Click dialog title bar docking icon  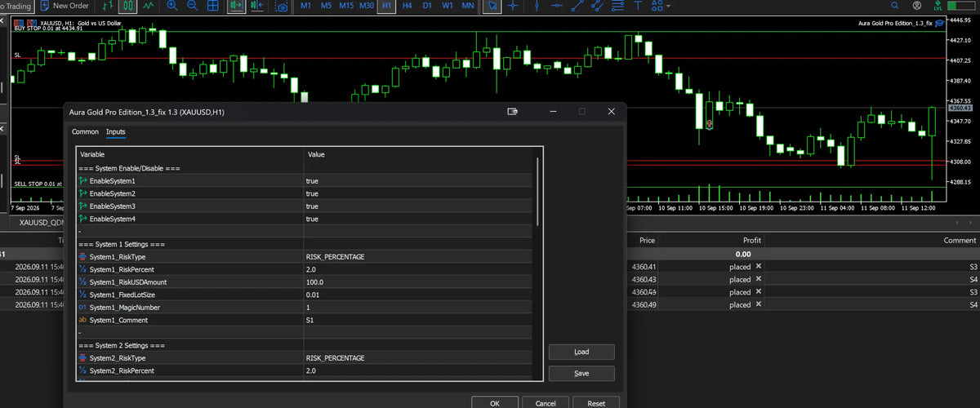tap(512, 112)
